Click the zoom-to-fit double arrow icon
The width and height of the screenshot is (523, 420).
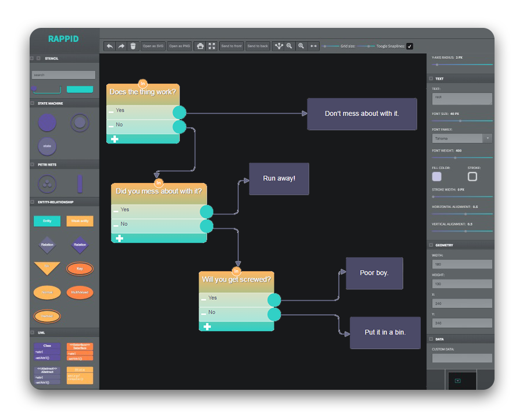(x=313, y=46)
